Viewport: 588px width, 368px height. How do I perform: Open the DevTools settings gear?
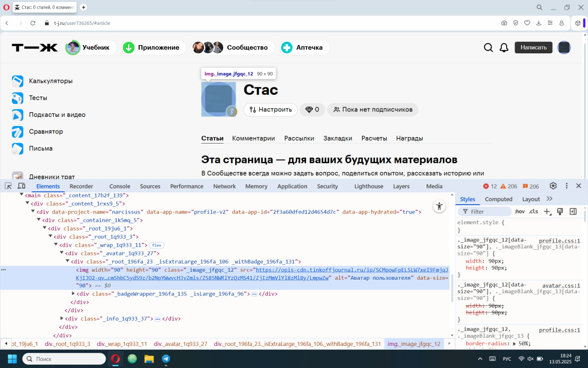click(553, 186)
